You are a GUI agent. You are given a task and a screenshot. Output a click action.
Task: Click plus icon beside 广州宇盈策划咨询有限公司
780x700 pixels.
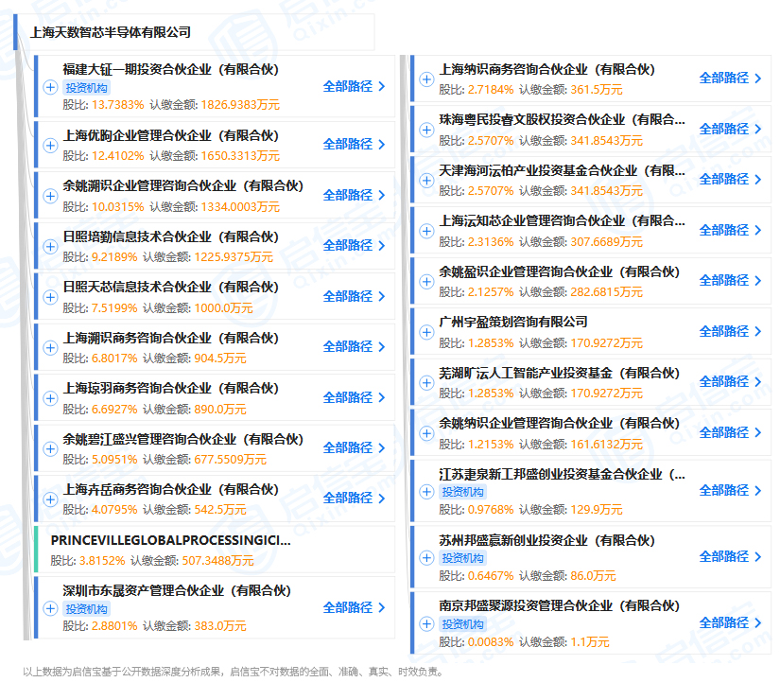click(x=426, y=332)
